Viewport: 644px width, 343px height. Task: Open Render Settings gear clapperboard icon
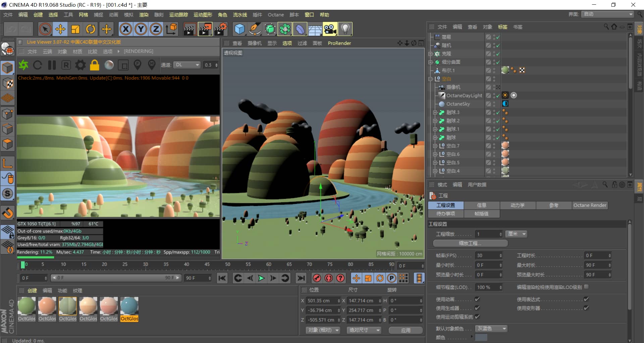[220, 29]
